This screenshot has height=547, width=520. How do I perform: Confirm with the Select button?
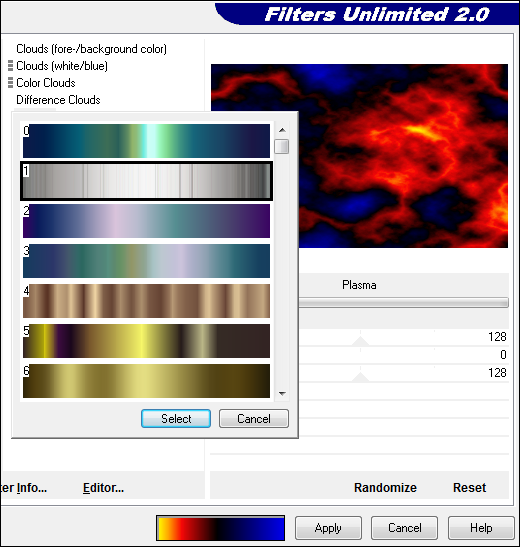coord(176,418)
